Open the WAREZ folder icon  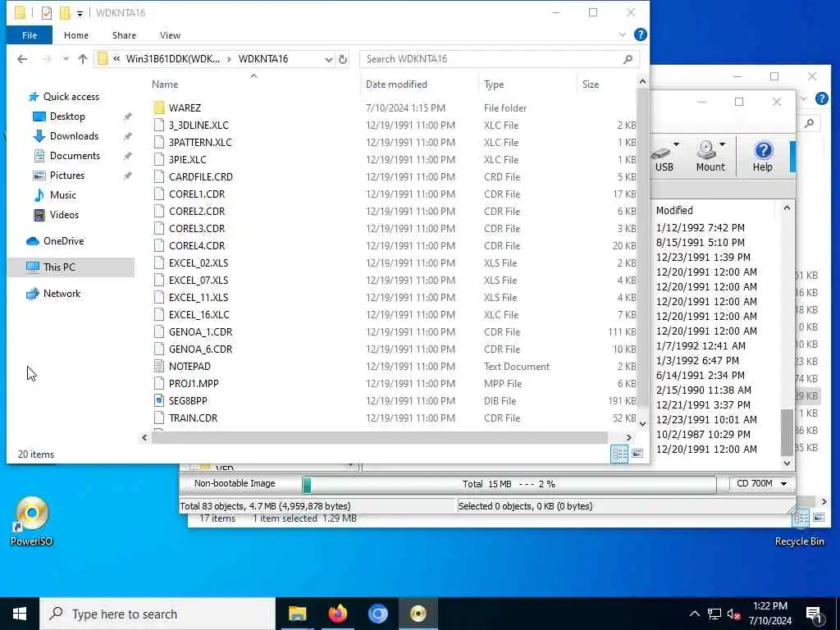(158, 107)
